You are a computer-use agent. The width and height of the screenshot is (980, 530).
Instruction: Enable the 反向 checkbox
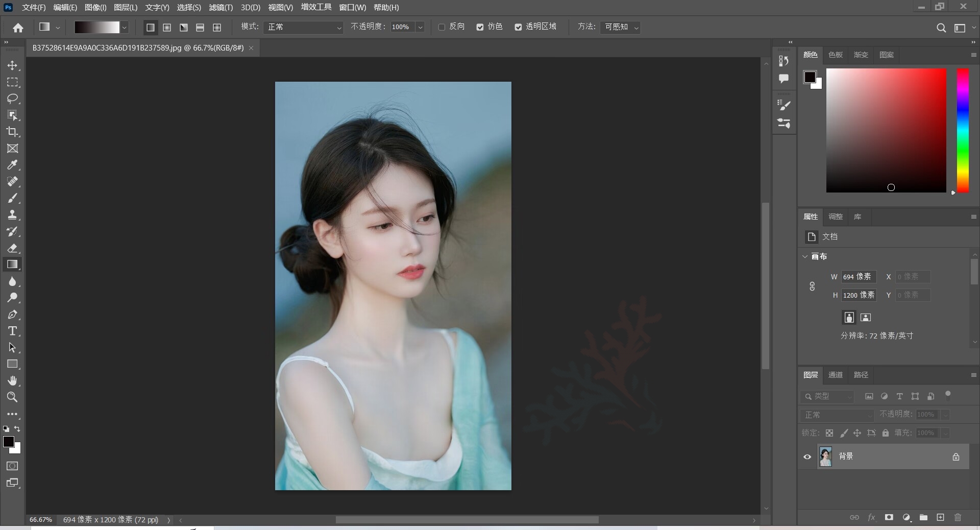[x=442, y=27]
